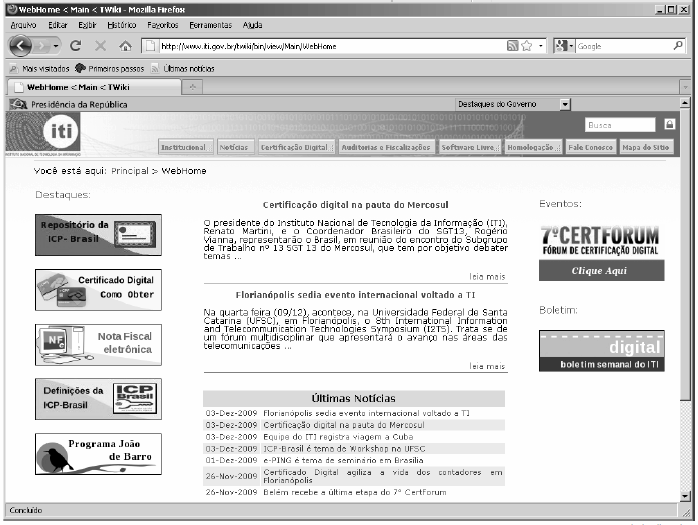The height and width of the screenshot is (525, 698).
Task: Click the Firefox back arrow button
Action: [x=22, y=46]
